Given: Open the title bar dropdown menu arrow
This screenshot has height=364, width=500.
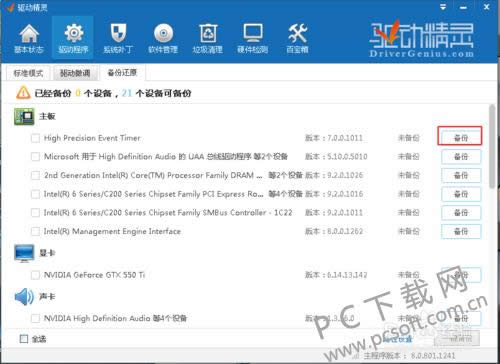Looking at the screenshot, I should click(443, 7).
